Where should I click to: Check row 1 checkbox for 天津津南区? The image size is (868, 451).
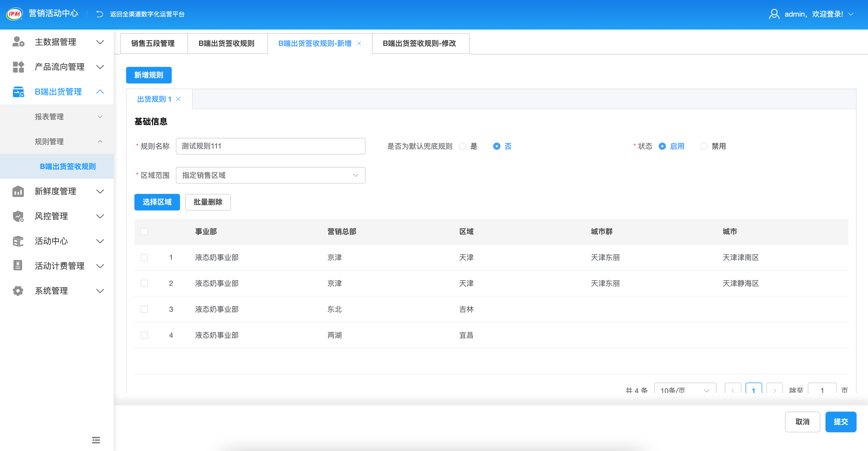pyautogui.click(x=144, y=257)
